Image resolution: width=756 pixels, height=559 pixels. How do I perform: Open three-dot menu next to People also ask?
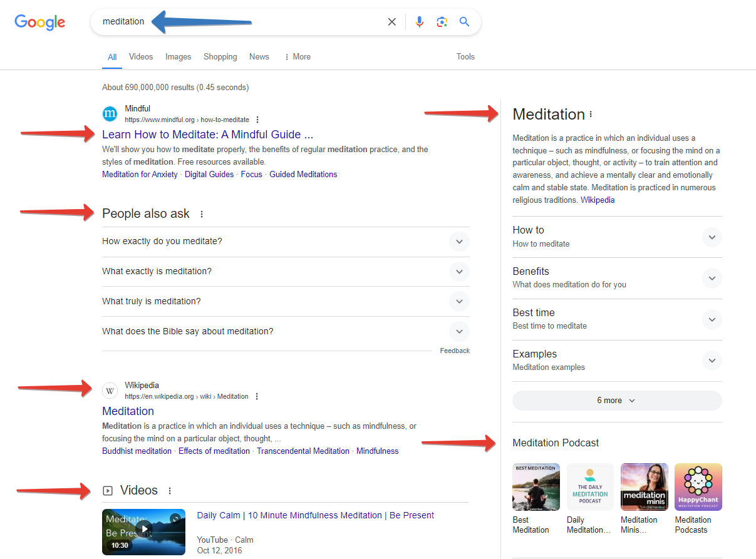(202, 214)
